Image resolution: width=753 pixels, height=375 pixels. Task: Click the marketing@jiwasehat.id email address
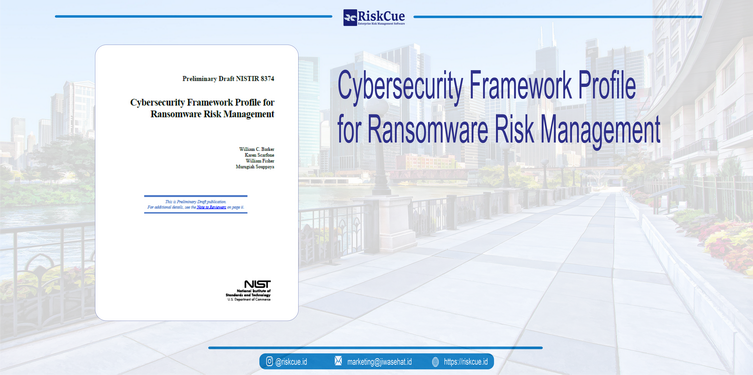[x=379, y=362]
